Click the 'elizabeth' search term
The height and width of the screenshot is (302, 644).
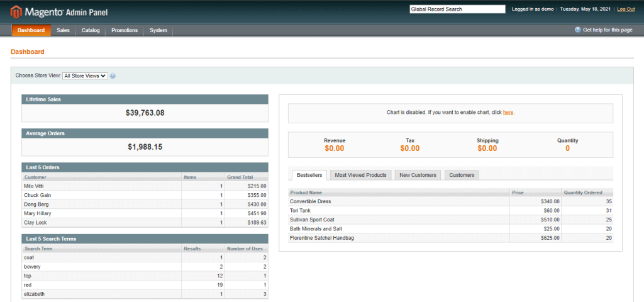34,294
